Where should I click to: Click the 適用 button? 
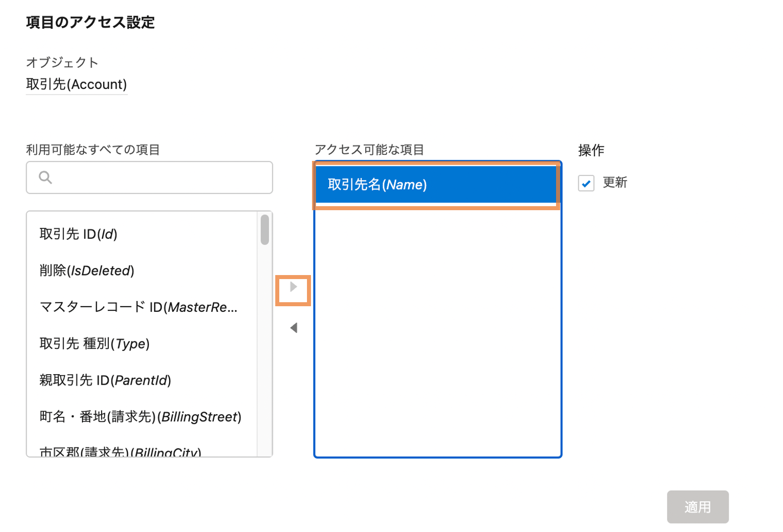[x=697, y=507]
